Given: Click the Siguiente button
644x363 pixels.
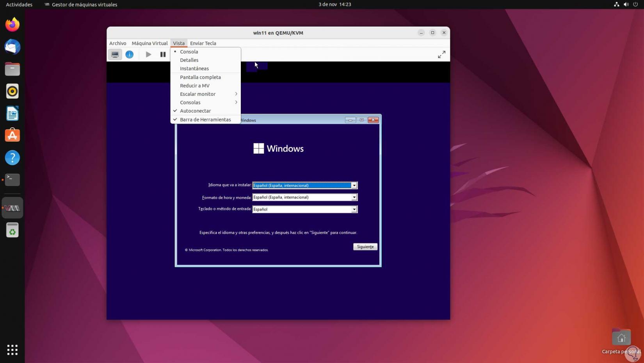Looking at the screenshot, I should pos(365,247).
